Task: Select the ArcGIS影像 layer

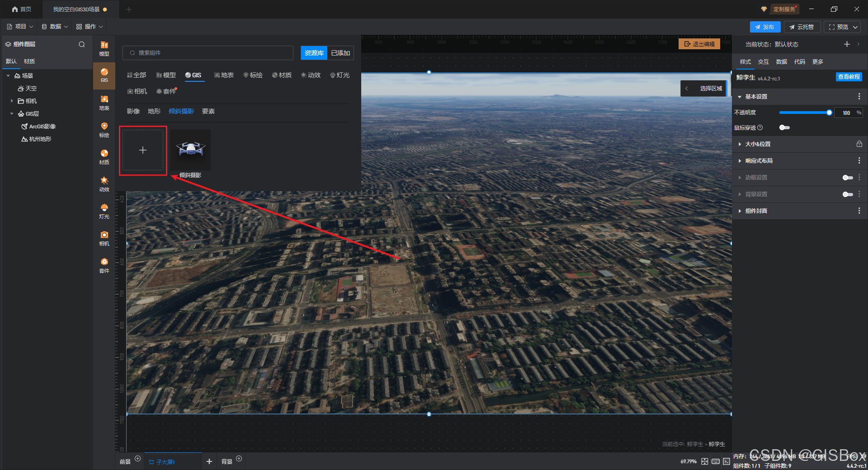Action: point(39,127)
